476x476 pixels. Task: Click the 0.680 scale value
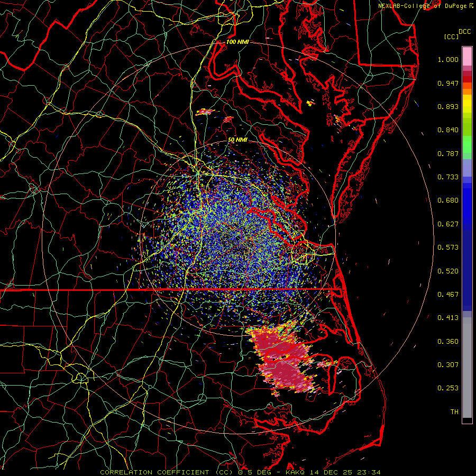(x=448, y=200)
